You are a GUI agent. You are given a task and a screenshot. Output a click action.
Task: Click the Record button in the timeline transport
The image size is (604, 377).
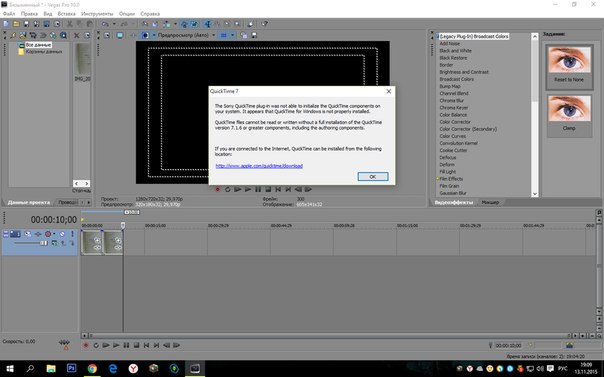86,345
